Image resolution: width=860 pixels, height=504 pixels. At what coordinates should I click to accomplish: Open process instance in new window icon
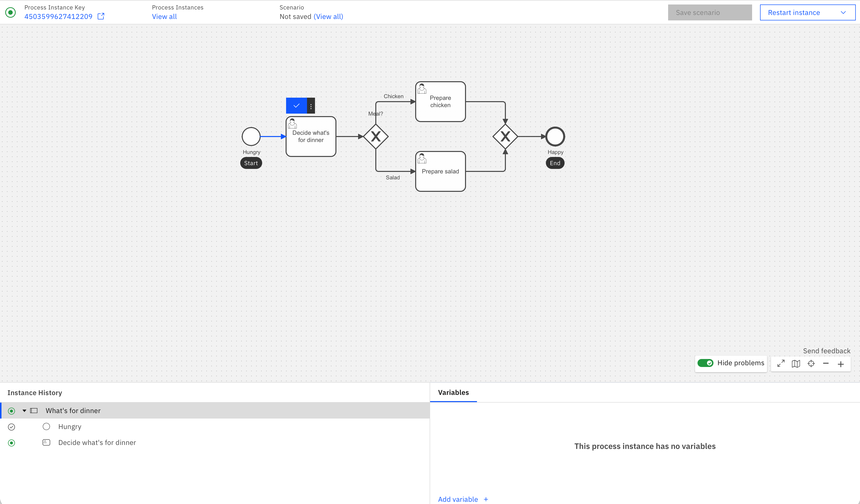[101, 16]
